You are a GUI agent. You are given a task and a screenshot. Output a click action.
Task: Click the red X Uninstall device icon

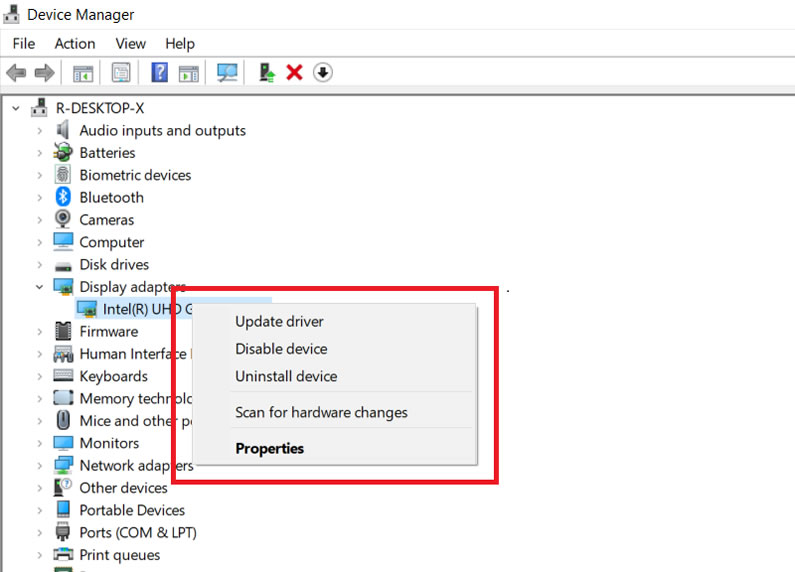(295, 73)
